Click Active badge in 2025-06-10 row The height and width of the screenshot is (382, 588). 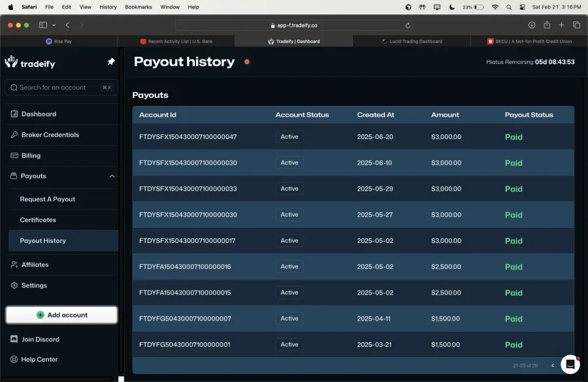pos(289,163)
